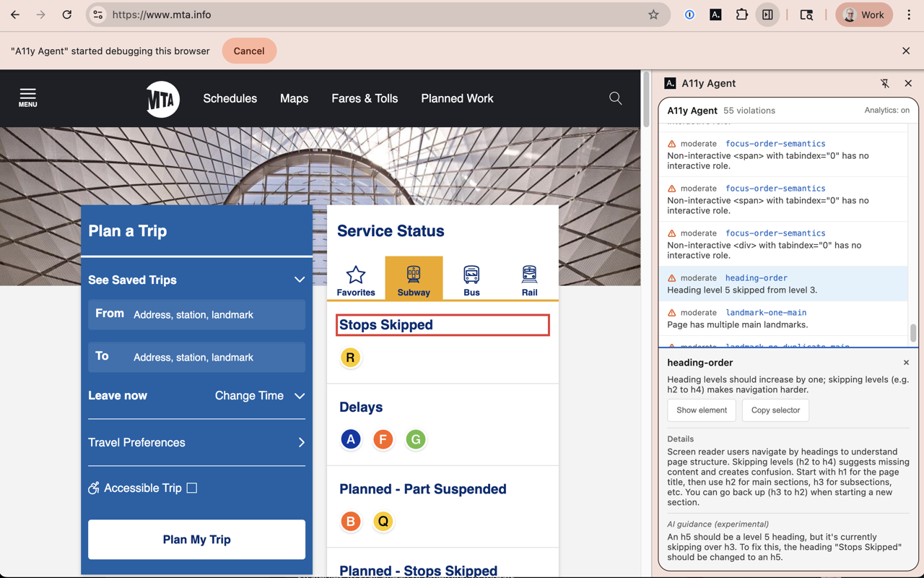
Task: Open the Maps nav item
Action: 294,98
